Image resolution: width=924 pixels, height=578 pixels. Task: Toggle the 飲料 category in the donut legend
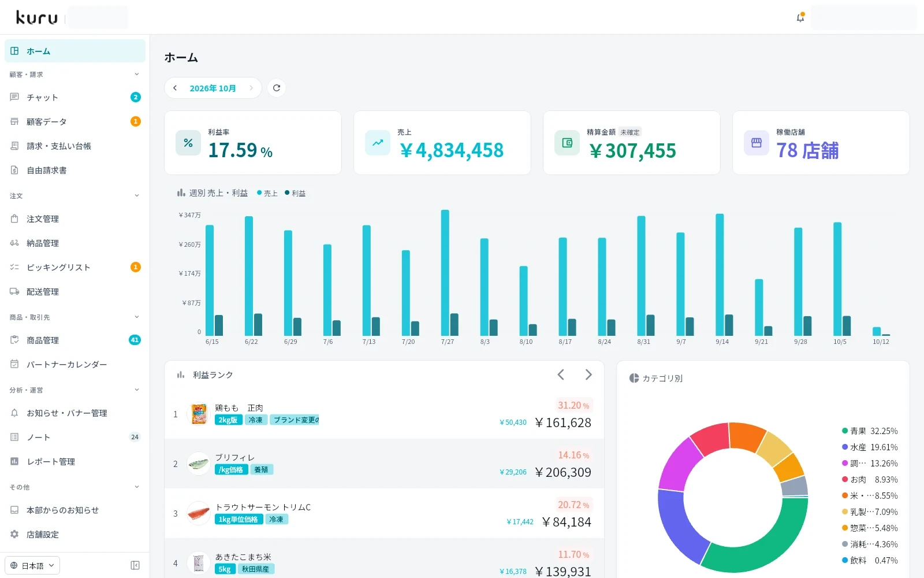870,561
